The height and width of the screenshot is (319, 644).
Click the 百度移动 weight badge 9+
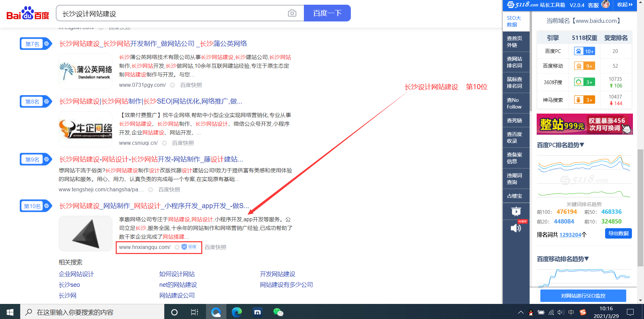(x=585, y=66)
